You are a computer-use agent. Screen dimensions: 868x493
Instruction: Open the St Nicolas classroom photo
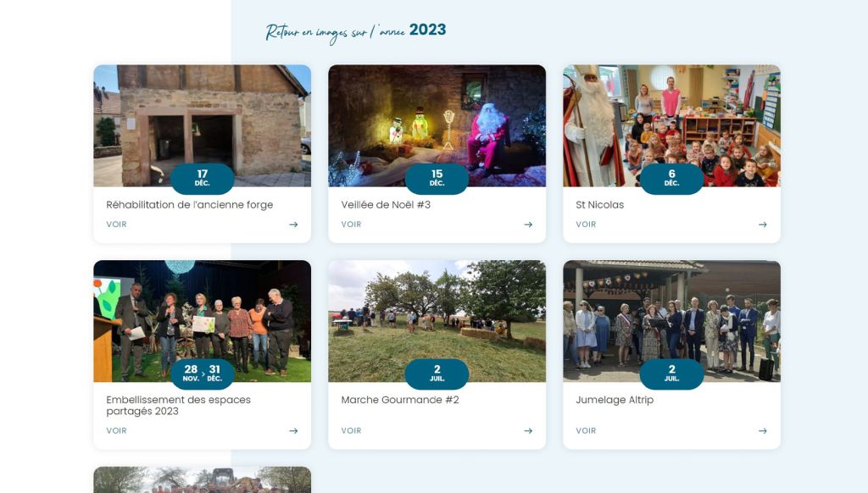(671, 125)
